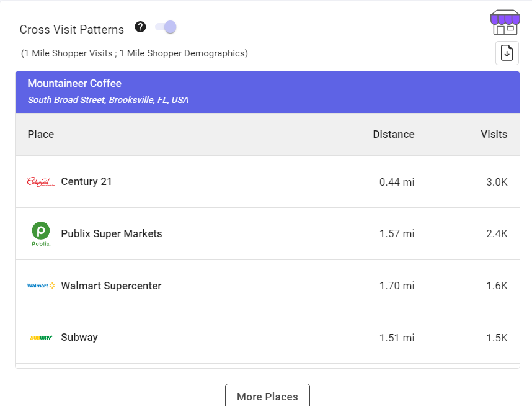Select the Century 21 place name
The width and height of the screenshot is (532, 406).
[x=86, y=181]
